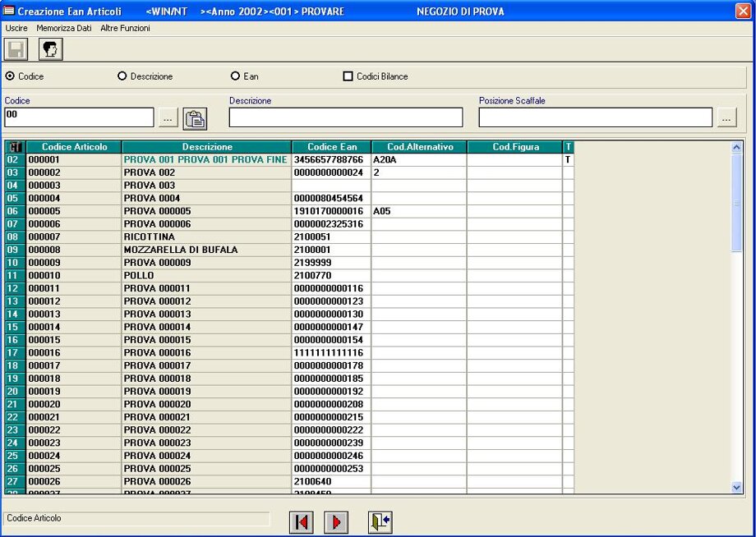Open the Memorizza Dati menu
Image resolution: width=756 pixels, height=537 pixels.
click(x=64, y=28)
